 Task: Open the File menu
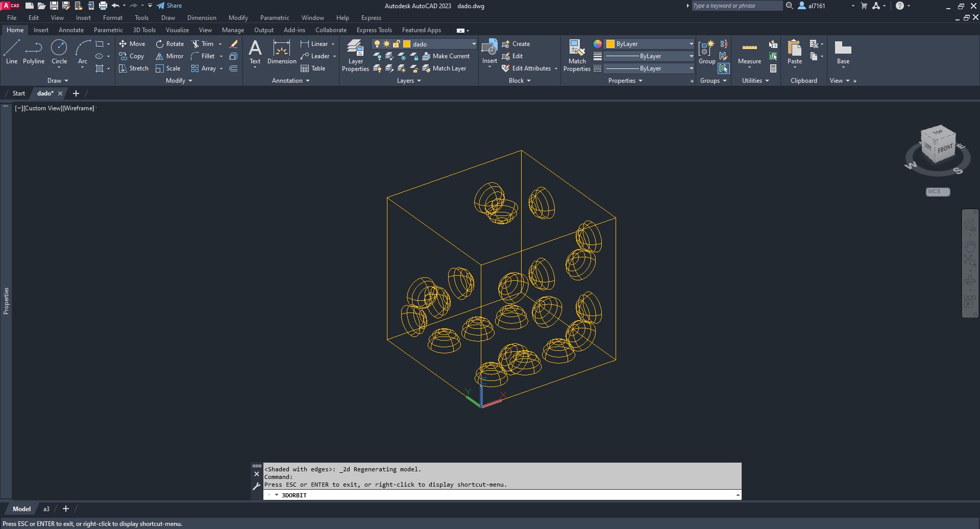(12, 18)
